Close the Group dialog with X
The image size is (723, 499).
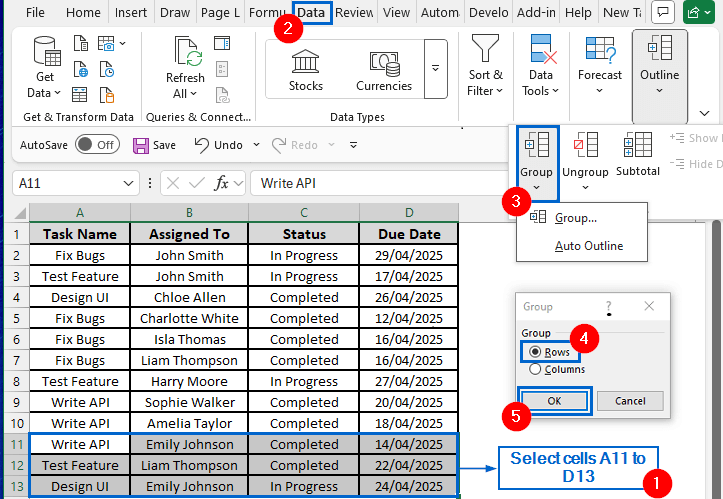[649, 306]
